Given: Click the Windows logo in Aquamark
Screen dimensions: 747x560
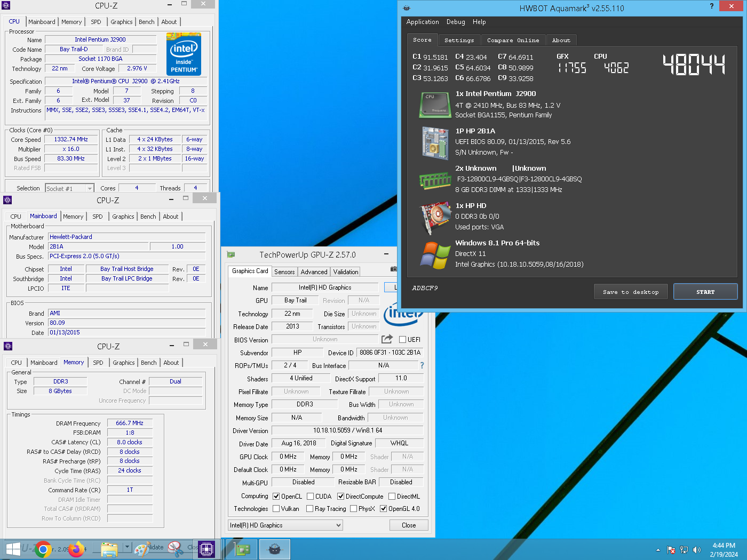Looking at the screenshot, I should point(435,255).
